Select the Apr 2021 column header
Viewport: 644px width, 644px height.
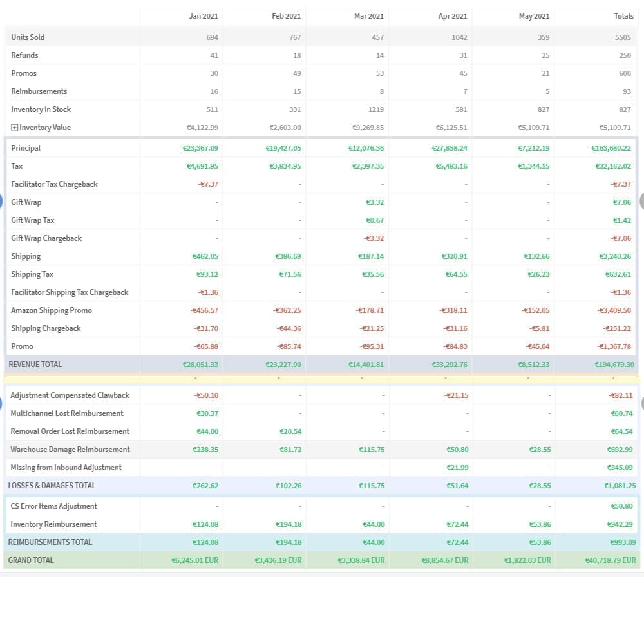click(453, 16)
